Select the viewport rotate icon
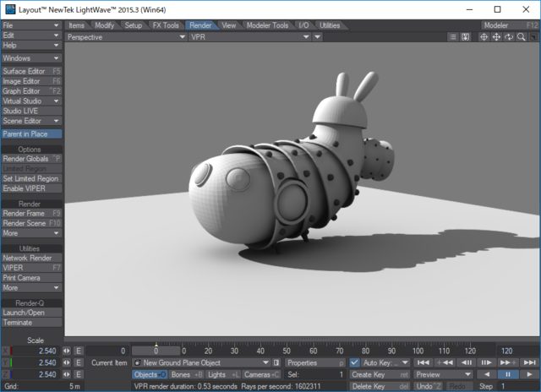 click(x=509, y=37)
